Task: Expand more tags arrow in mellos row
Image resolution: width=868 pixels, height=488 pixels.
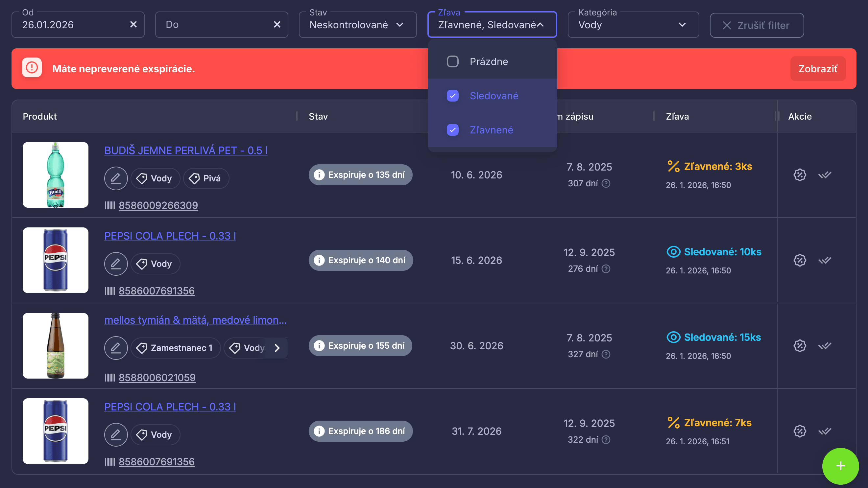Action: [x=277, y=348]
